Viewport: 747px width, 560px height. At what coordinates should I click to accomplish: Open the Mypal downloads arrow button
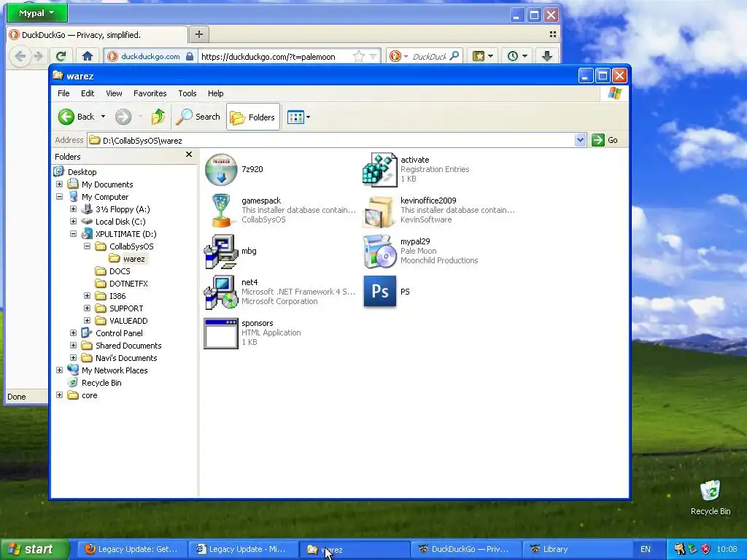point(547,56)
